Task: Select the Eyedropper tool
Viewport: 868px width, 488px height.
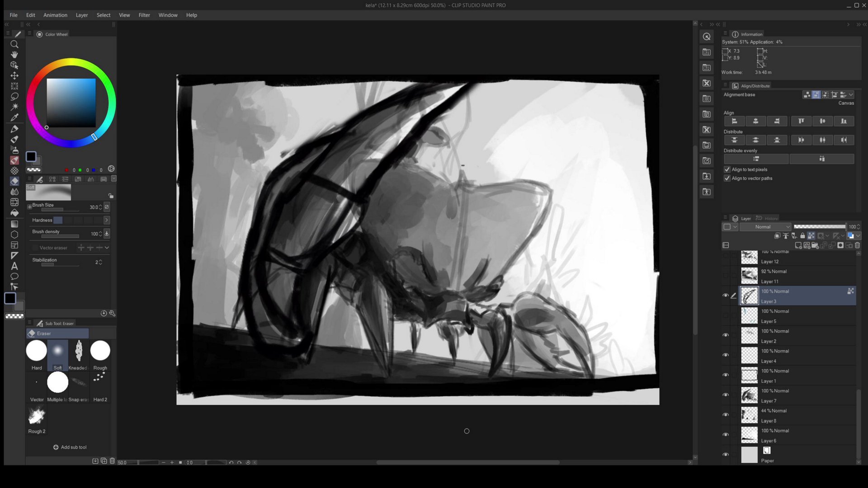Action: (x=14, y=117)
